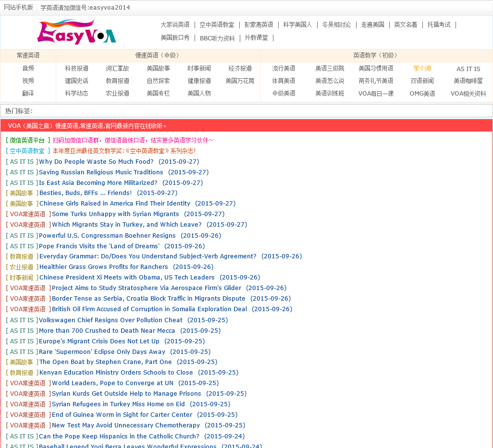Open 外教课堂 menu item
The image size is (493, 448).
tap(256, 38)
